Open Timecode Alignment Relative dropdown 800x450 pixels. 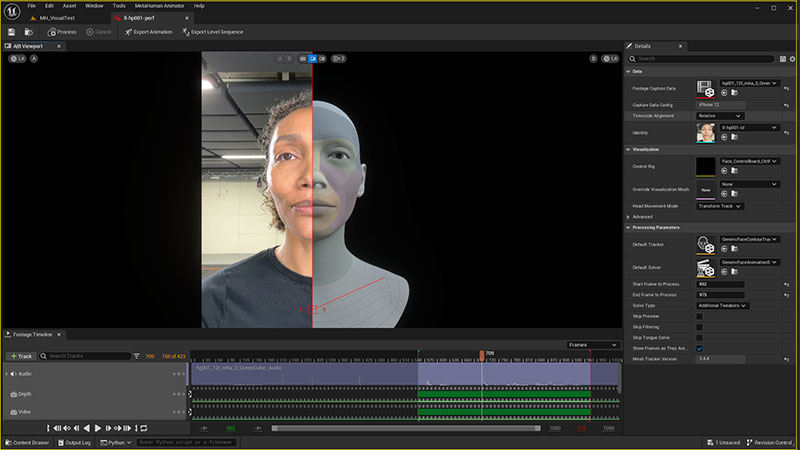coord(719,116)
